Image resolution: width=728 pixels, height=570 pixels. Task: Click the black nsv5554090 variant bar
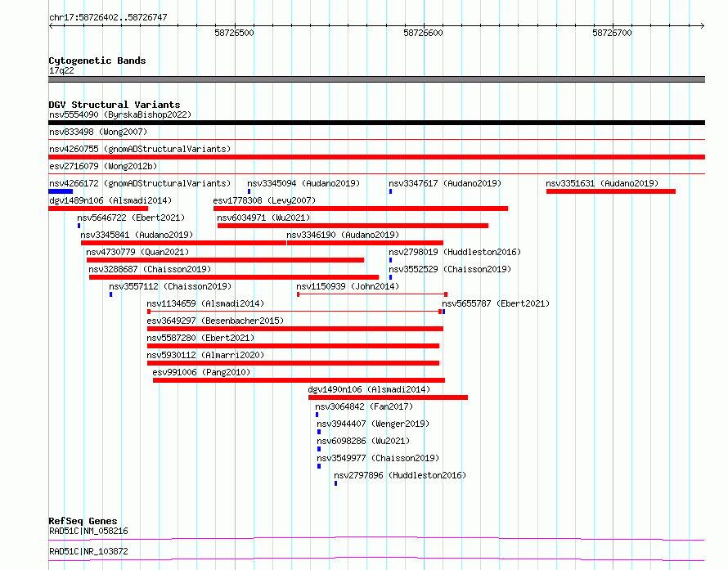coord(376,123)
